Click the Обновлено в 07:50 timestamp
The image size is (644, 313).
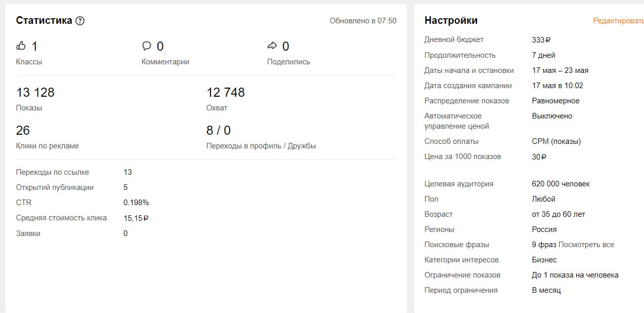363,21
